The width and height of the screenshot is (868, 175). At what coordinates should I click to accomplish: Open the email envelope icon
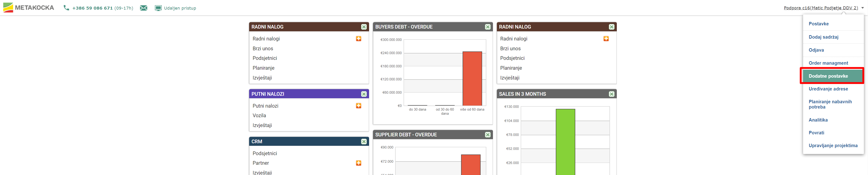pos(144,8)
